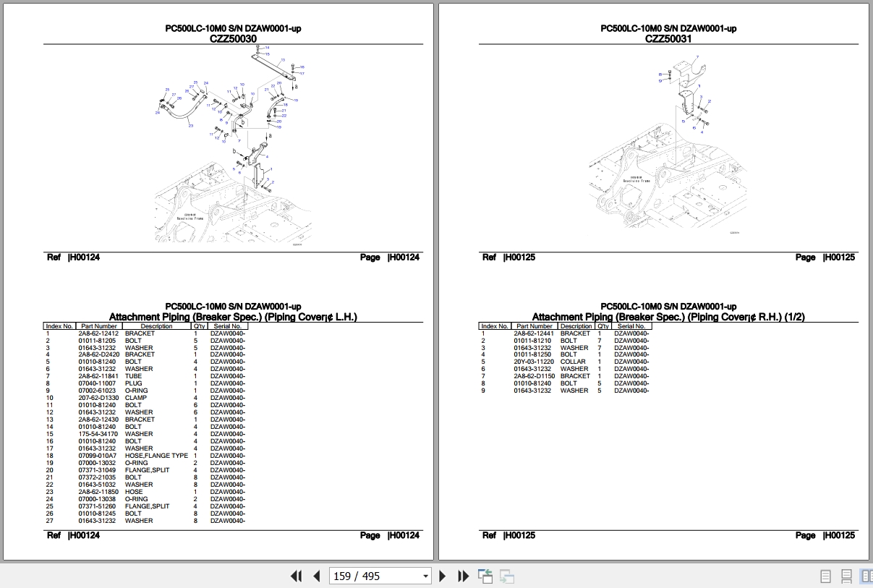Image resolution: width=873 pixels, height=588 pixels.
Task: Click Serial No. header in R.H. table
Action: 631,326
